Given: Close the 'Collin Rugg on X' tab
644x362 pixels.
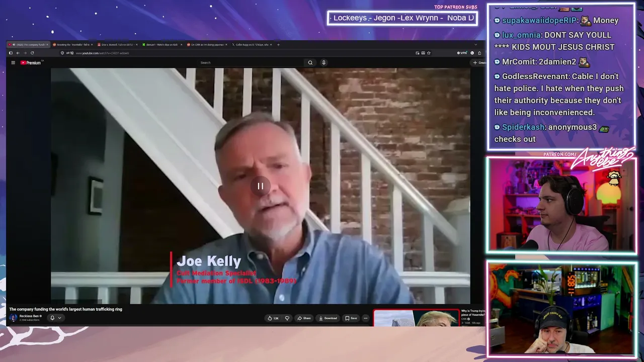Looking at the screenshot, I should click(271, 45).
